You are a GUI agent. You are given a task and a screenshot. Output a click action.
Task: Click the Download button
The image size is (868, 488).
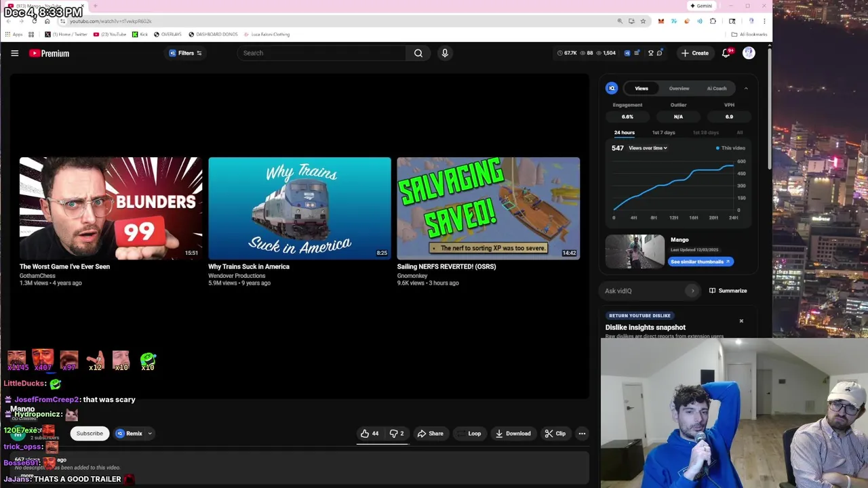click(513, 434)
